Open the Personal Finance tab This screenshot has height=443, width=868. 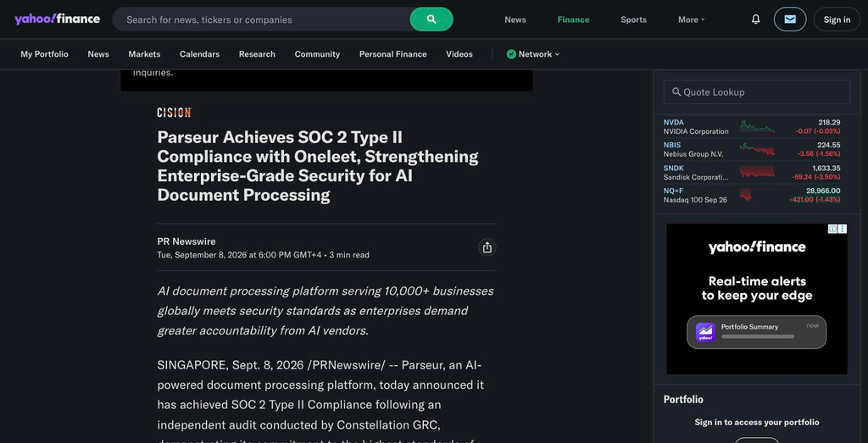393,54
